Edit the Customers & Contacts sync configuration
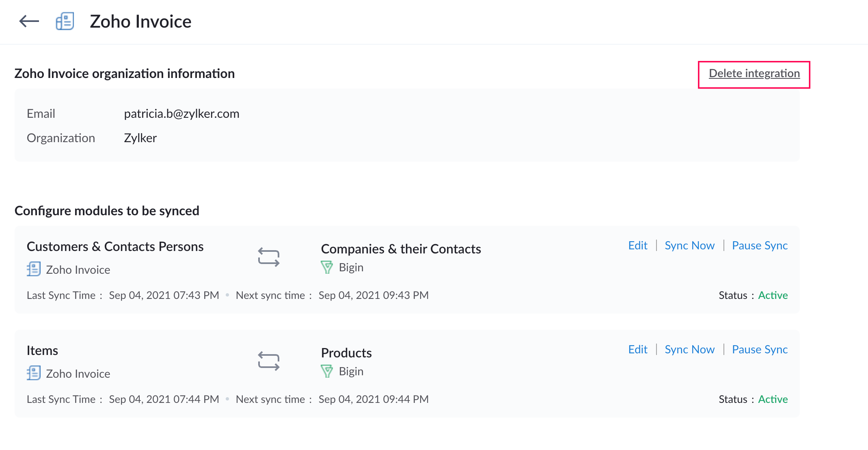868x450 pixels. (x=637, y=246)
